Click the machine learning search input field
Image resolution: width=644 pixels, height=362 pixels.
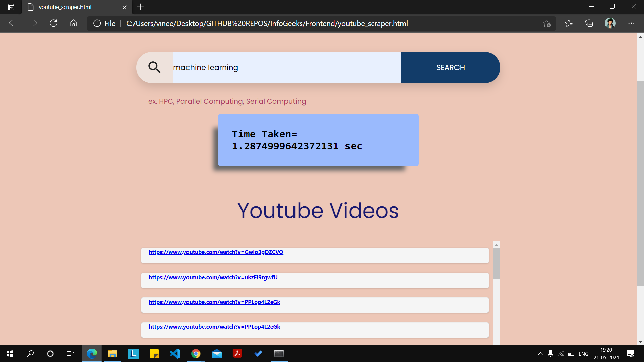286,67
